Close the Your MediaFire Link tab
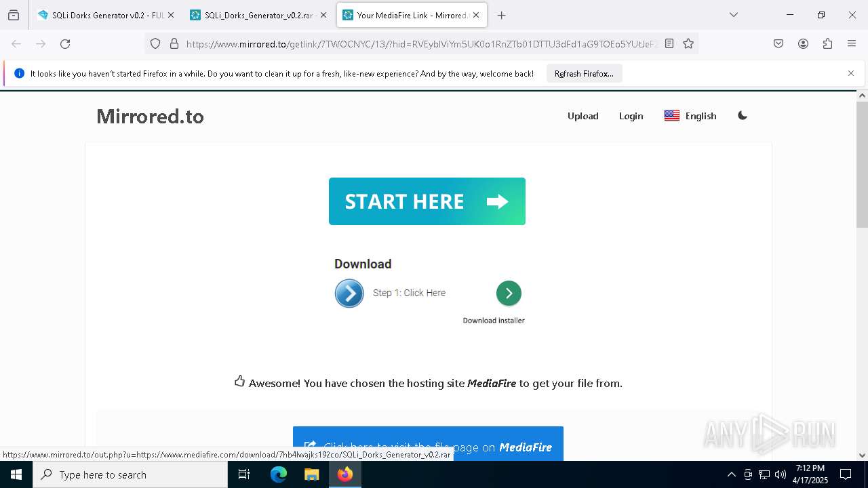The height and width of the screenshot is (488, 868). point(476,15)
